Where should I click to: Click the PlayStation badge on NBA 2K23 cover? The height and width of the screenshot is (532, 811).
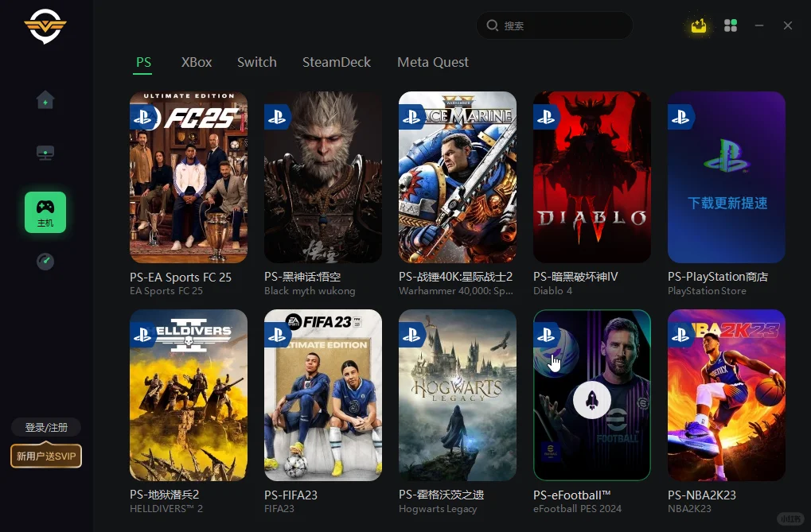click(680, 336)
